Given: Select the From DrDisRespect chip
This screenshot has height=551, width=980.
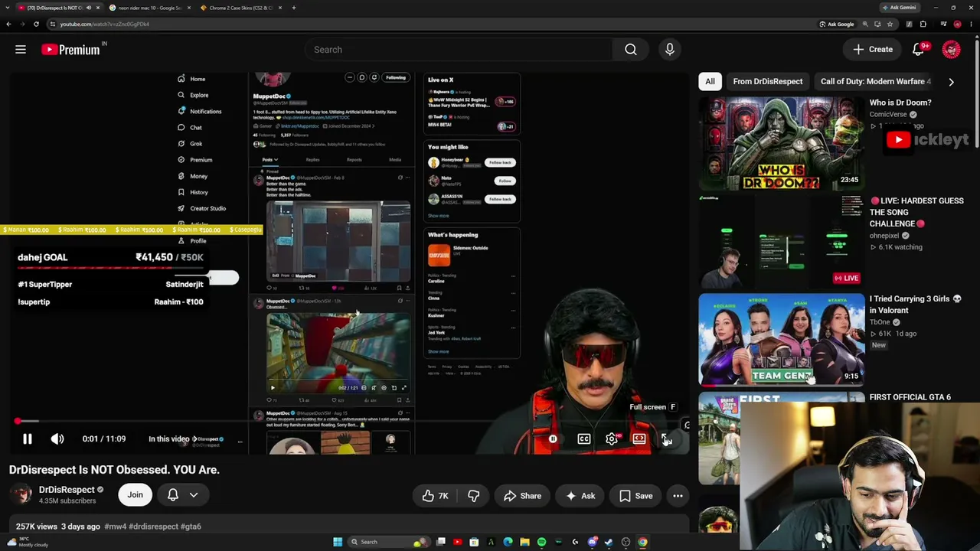Looking at the screenshot, I should [x=768, y=82].
